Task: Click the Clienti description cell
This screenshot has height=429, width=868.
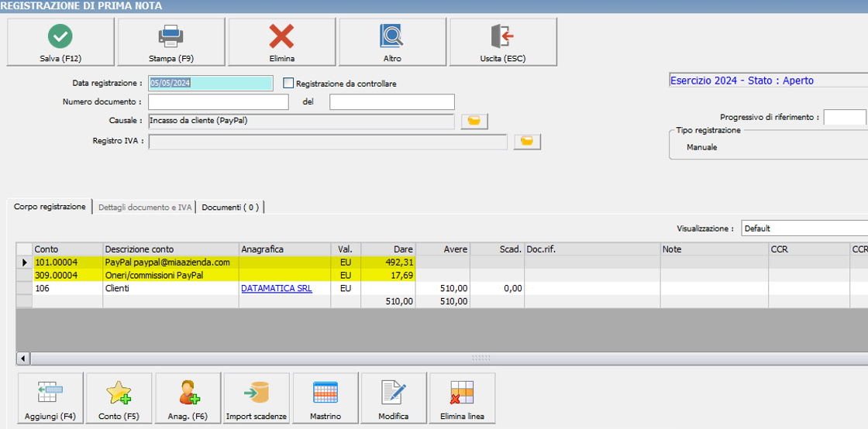Action: (171, 289)
